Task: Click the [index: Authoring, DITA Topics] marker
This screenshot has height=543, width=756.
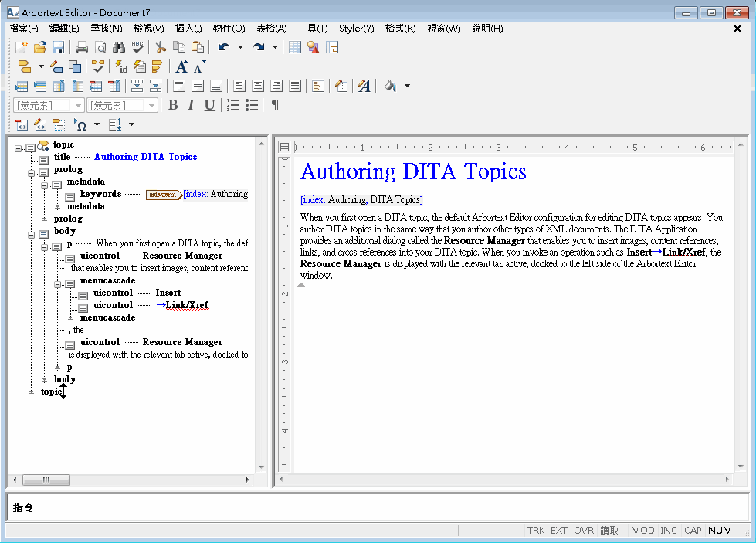Action: click(x=361, y=199)
